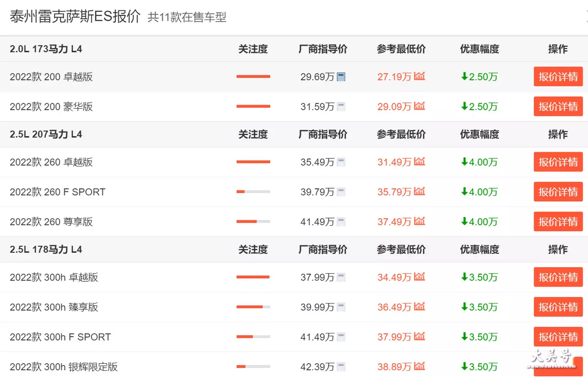This screenshot has width=588, height=377.
Task: Click the attention bar for 300h F SPORT
Action: tap(253, 337)
